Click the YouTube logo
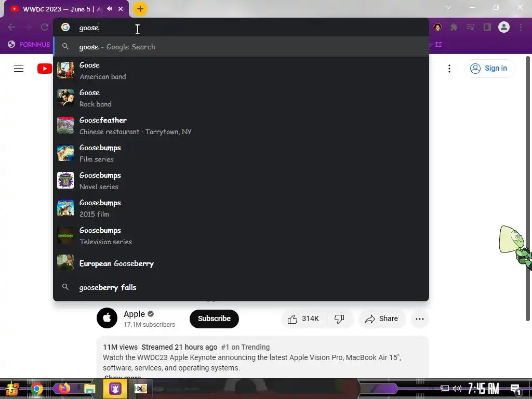This screenshot has height=399, width=532. [45, 69]
